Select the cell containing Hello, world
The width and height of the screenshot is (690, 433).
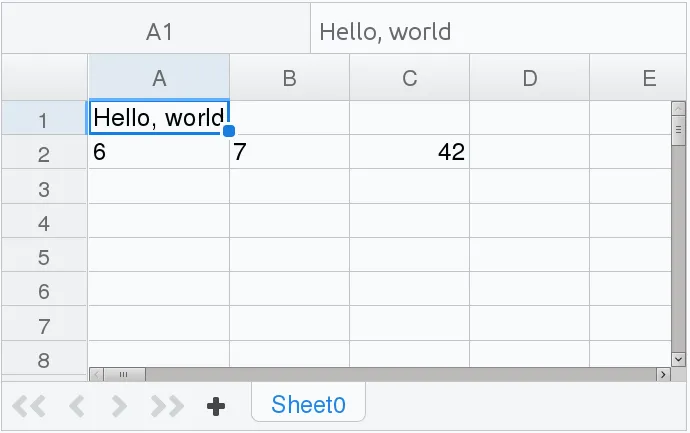point(159,117)
